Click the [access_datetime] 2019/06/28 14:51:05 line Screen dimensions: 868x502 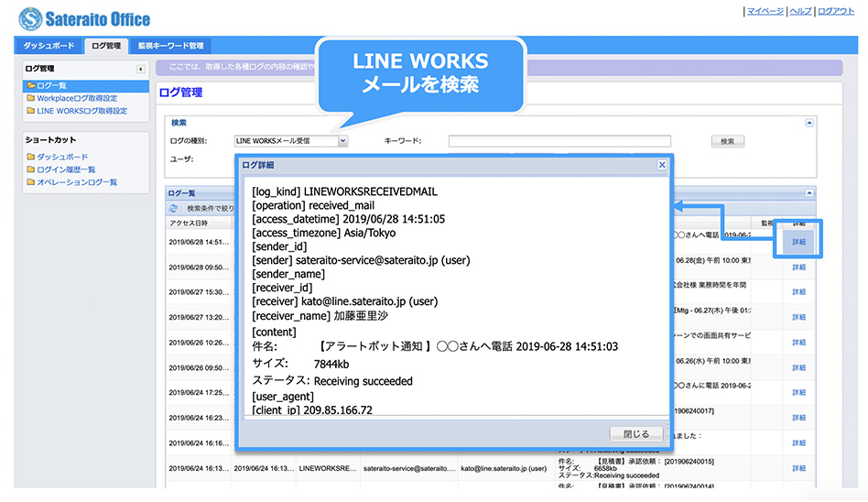click(348, 219)
